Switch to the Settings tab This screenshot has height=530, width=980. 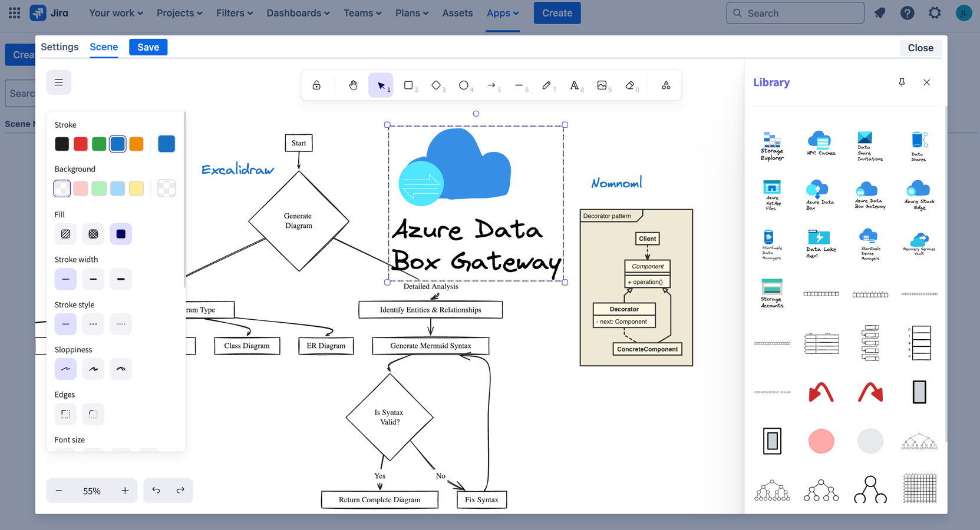point(60,47)
